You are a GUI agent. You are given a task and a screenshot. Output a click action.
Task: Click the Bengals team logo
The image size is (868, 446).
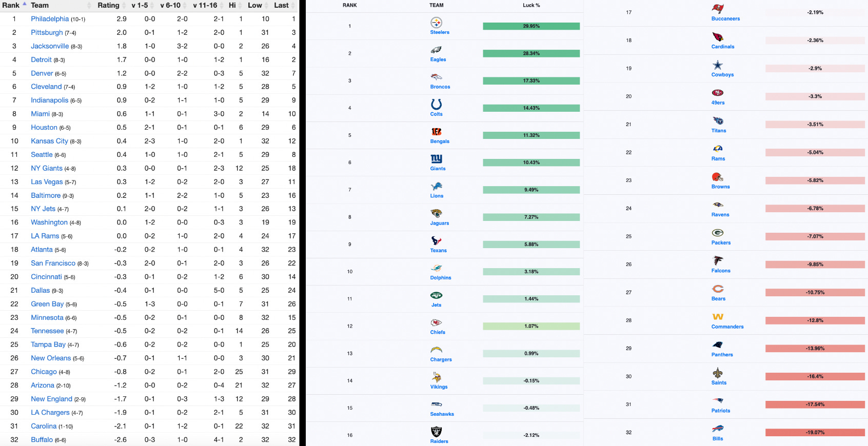[436, 132]
